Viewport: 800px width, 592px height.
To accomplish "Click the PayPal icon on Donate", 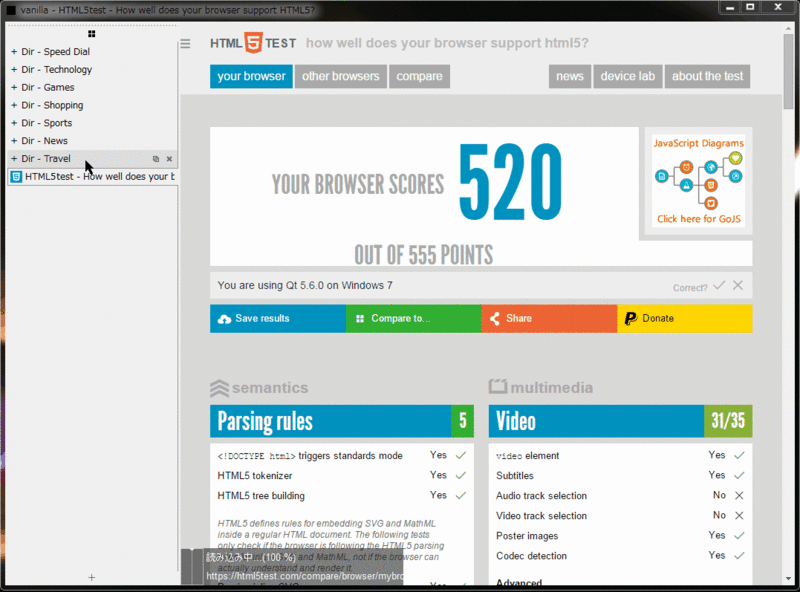I will tap(631, 318).
